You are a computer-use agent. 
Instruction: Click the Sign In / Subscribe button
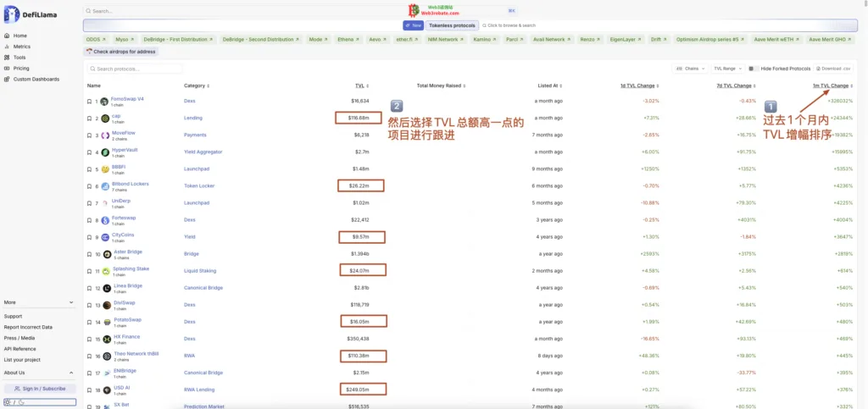(40, 389)
